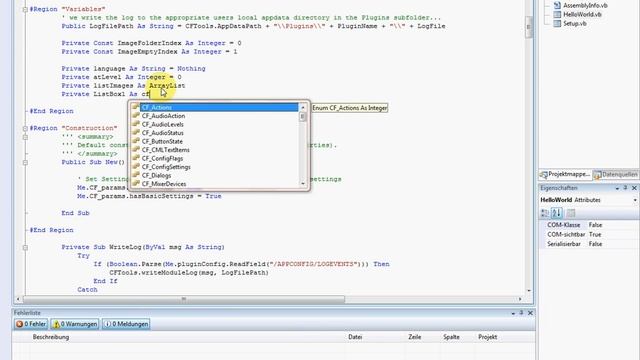Collapse the Variables region in the editor

click(x=25, y=9)
